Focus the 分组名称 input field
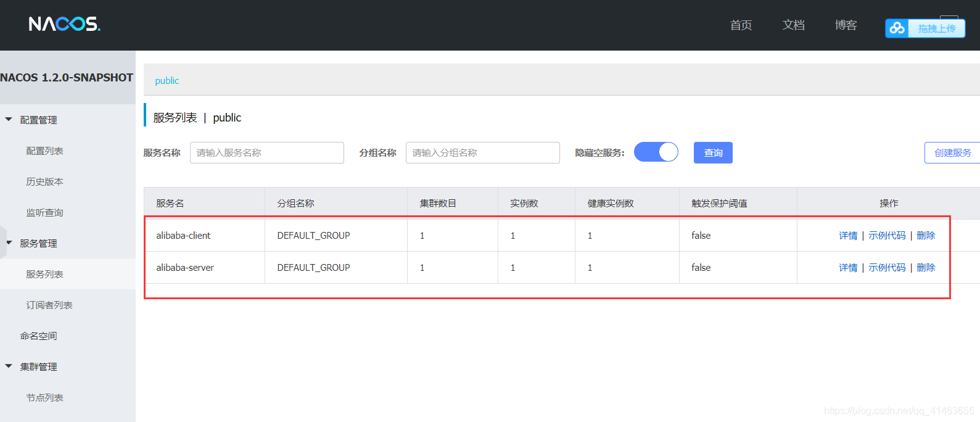 coord(483,152)
